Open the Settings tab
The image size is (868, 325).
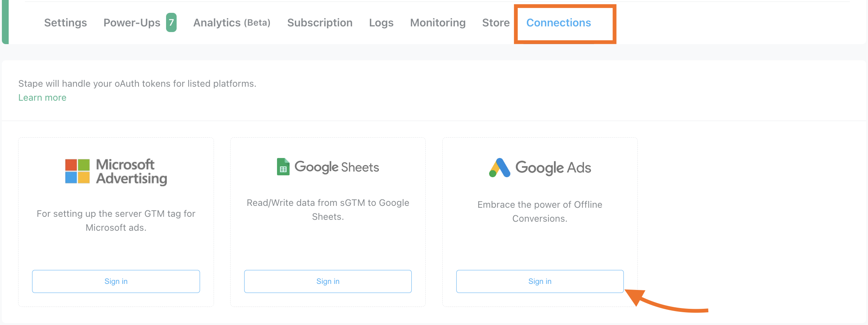[65, 23]
